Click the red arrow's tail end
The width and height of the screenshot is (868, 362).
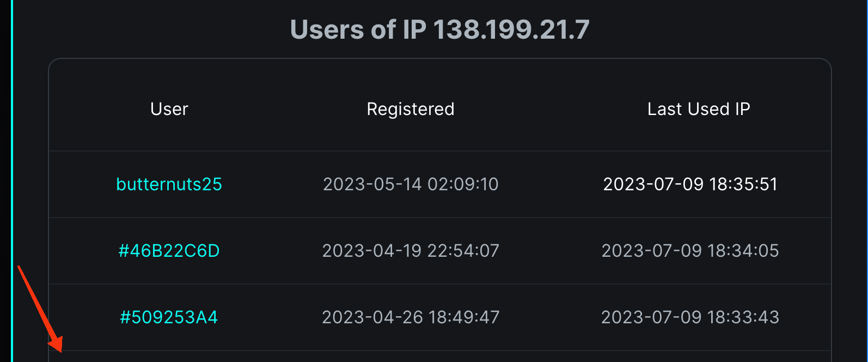pyautogui.click(x=20, y=268)
